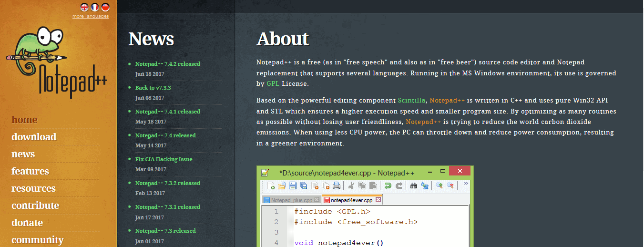Viewport: 644px width, 247px height.
Task: Switch site language with the UK flag
Action: tap(84, 7)
